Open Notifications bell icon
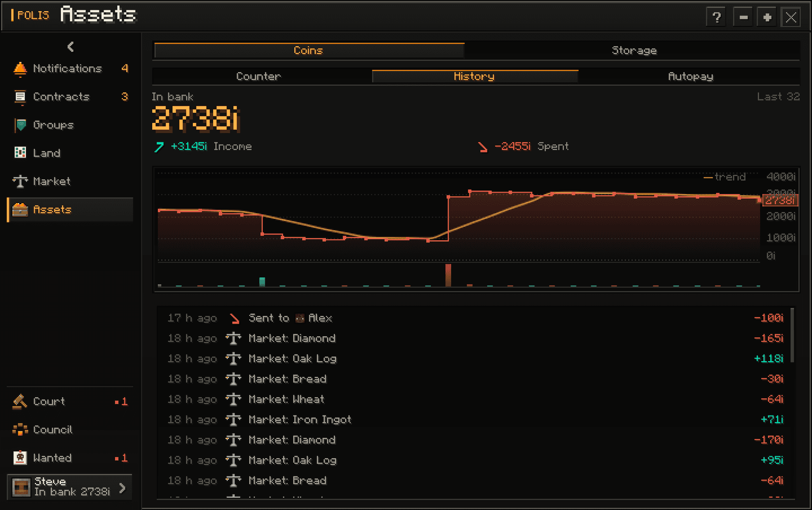This screenshot has width=812, height=510. point(20,69)
